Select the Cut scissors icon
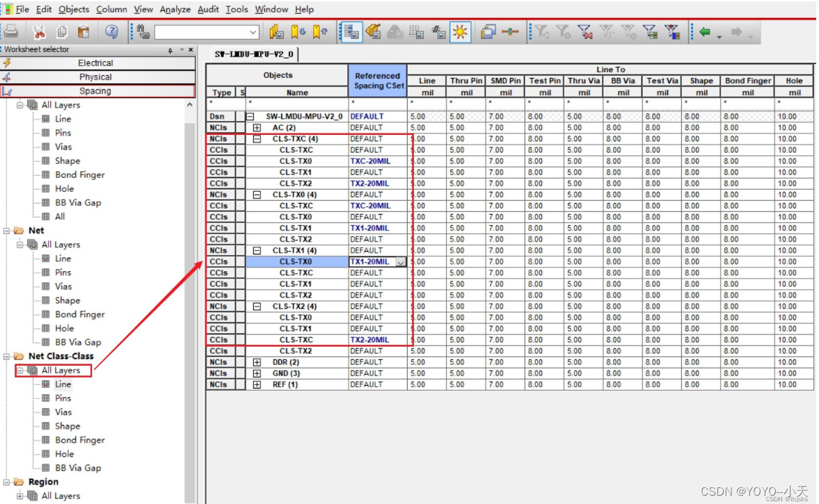Image resolution: width=819 pixels, height=504 pixels. point(39,31)
